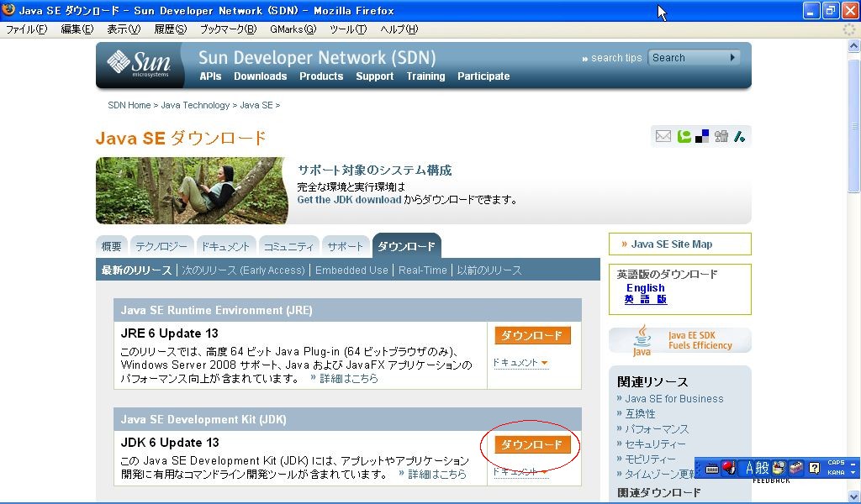
Task: Open the ファイル menu
Action: (x=26, y=29)
